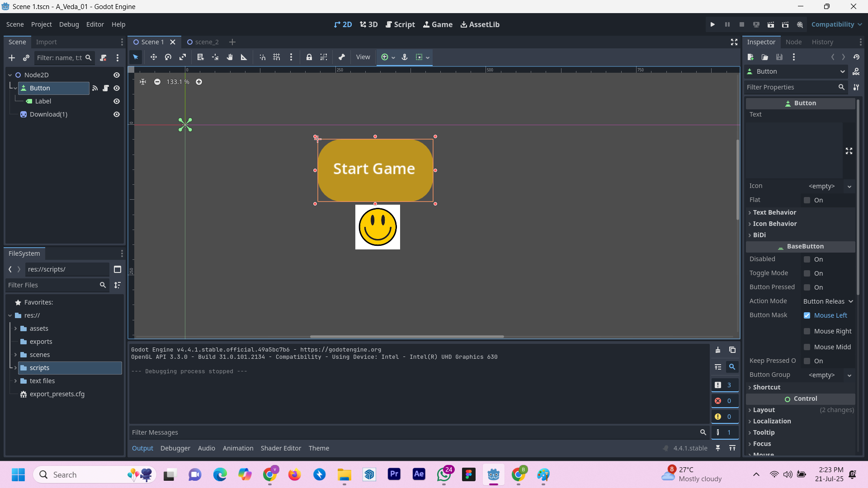Click the Inspector object history icon
This screenshot has width=868, height=488.
(x=856, y=57)
